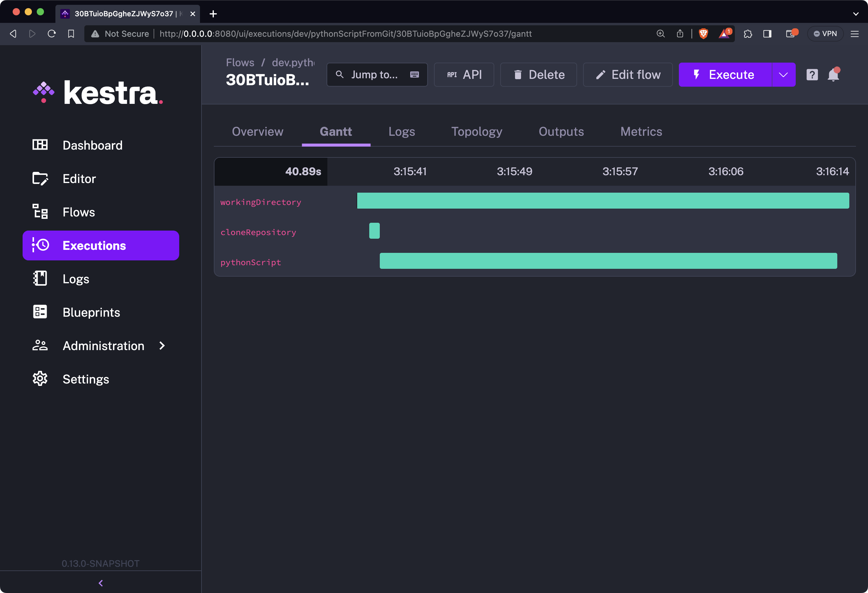Click the Brave Shields lion icon
Image resolution: width=868 pixels, height=593 pixels.
703,34
